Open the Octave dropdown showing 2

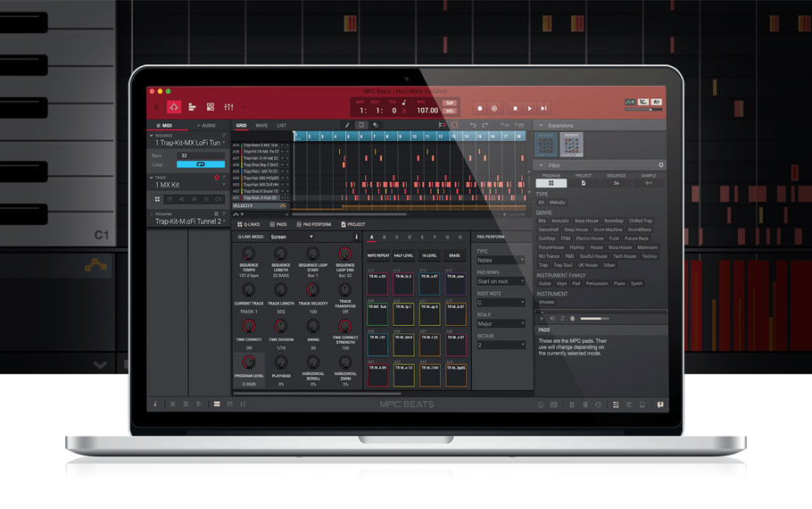click(x=501, y=346)
